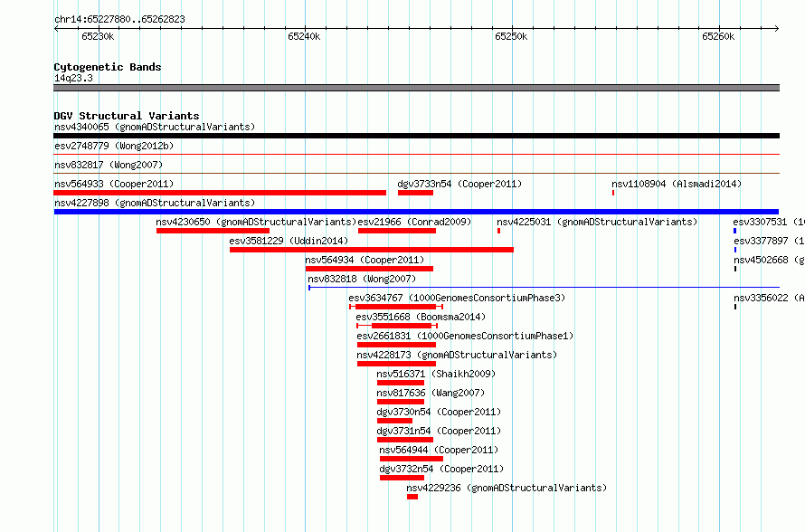This screenshot has width=805, height=532.
Task: Click the DGV Structural Variants track title
Action: pyautogui.click(x=127, y=116)
